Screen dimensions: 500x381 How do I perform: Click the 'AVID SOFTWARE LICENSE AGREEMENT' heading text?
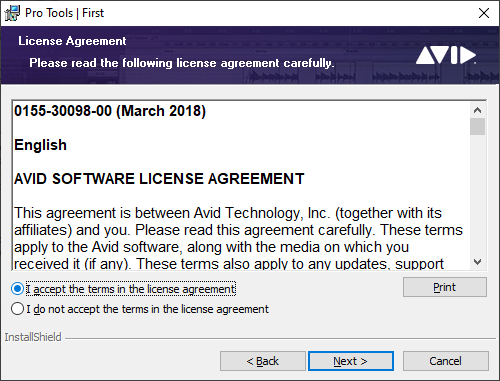pyautogui.click(x=159, y=179)
